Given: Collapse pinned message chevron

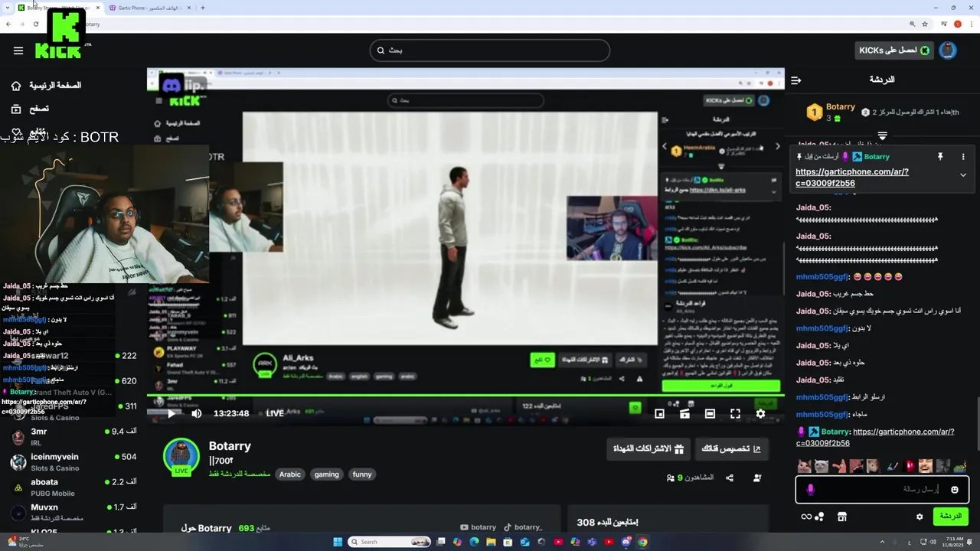Looking at the screenshot, I should click(x=963, y=175).
